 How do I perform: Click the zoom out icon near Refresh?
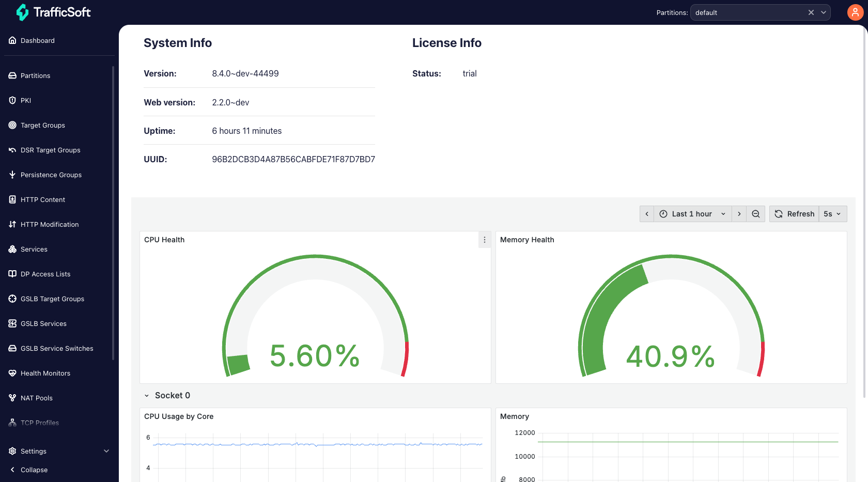pos(756,213)
